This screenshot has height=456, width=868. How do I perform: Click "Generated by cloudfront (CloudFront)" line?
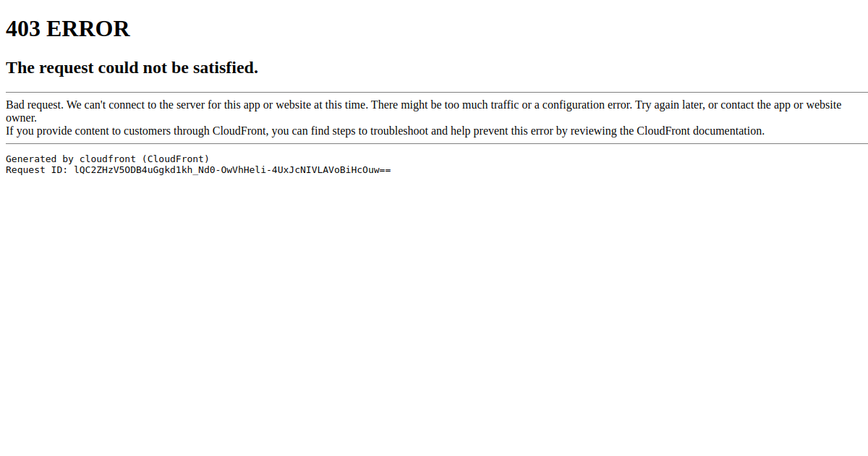click(x=108, y=159)
